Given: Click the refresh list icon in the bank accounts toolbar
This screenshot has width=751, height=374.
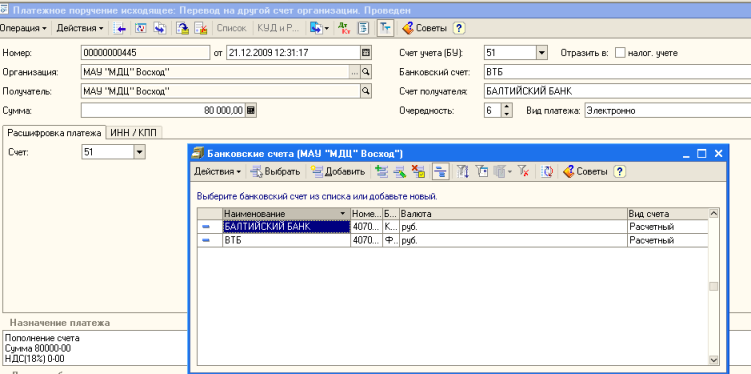Looking at the screenshot, I should (x=547, y=171).
